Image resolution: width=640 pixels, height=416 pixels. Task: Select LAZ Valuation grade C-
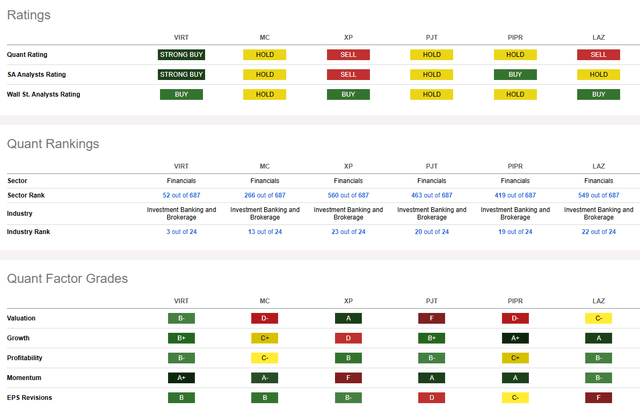click(x=598, y=318)
